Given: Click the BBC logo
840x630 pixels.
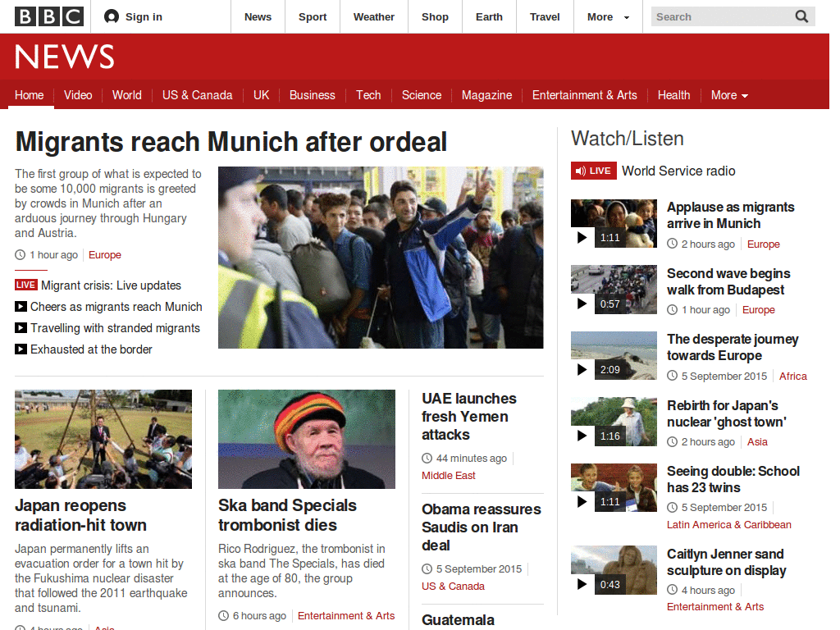Looking at the screenshot, I should 48,16.
